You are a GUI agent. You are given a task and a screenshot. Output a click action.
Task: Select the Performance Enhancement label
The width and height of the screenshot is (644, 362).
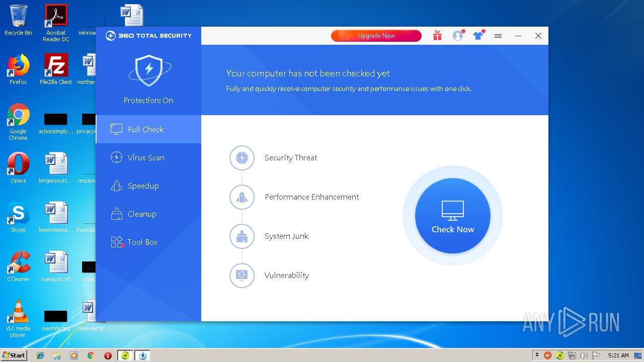[312, 197]
